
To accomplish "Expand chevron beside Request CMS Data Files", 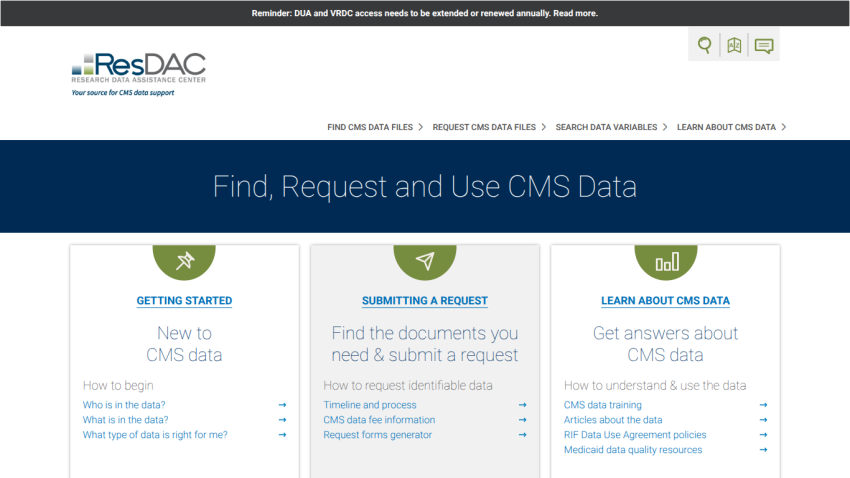I will tap(543, 127).
